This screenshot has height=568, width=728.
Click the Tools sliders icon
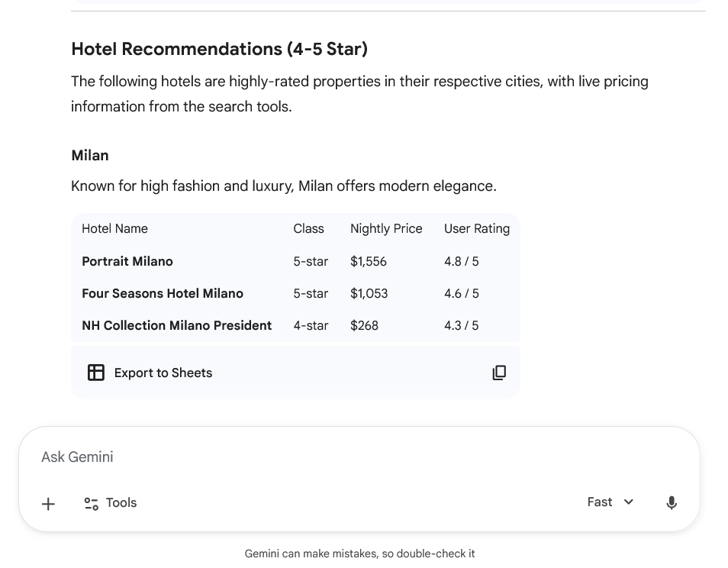coord(92,503)
